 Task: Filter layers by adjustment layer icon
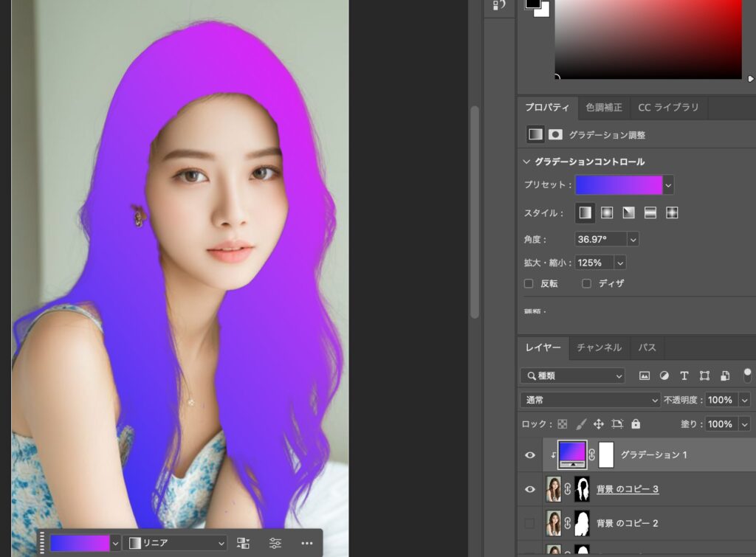(664, 376)
